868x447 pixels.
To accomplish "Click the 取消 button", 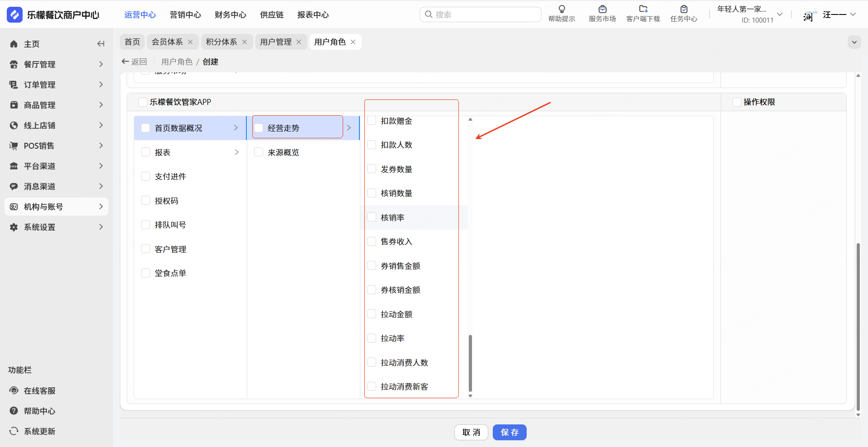I will click(x=471, y=433).
